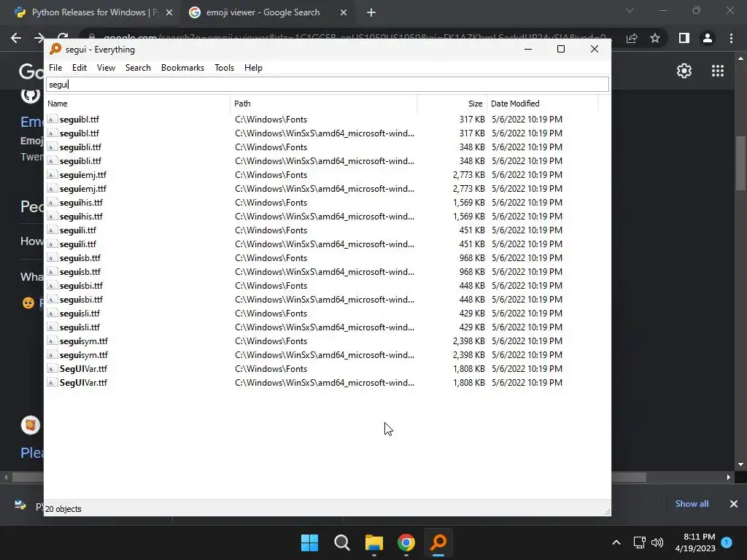Click the Everything magnifier icon in title bar

tap(55, 49)
